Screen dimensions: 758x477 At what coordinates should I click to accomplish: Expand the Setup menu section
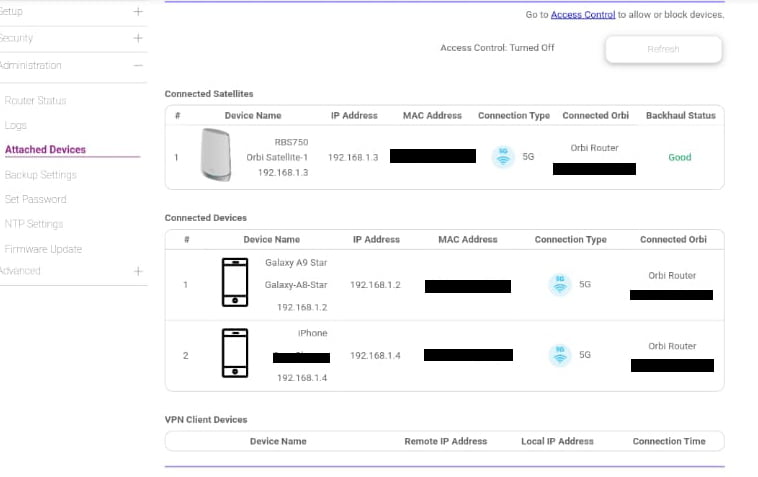coord(138,11)
